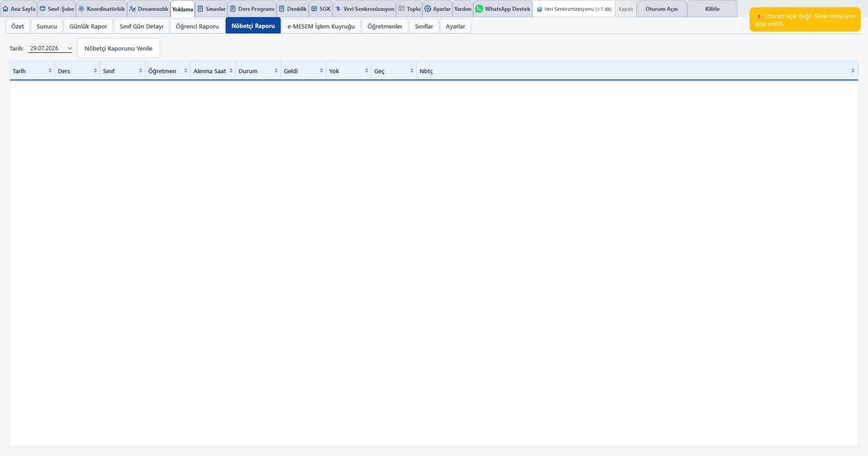
Task: Select the Nöbetçi Raporu sub-tab
Action: click(x=253, y=26)
